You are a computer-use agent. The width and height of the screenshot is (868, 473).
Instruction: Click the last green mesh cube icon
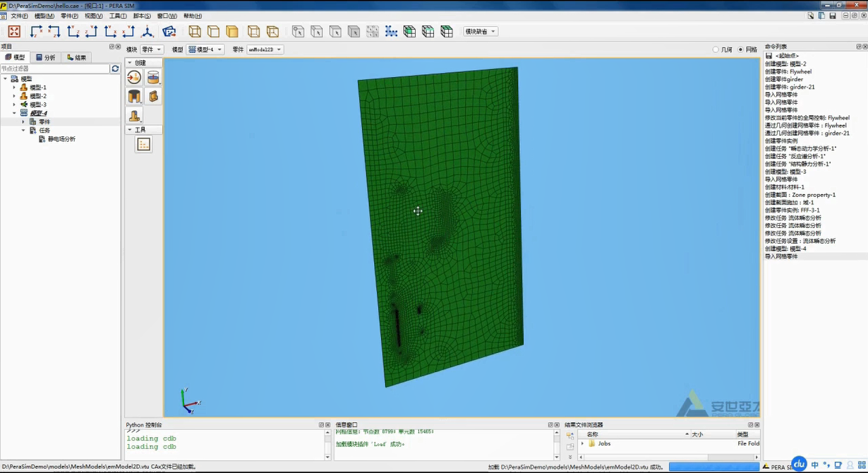click(447, 31)
